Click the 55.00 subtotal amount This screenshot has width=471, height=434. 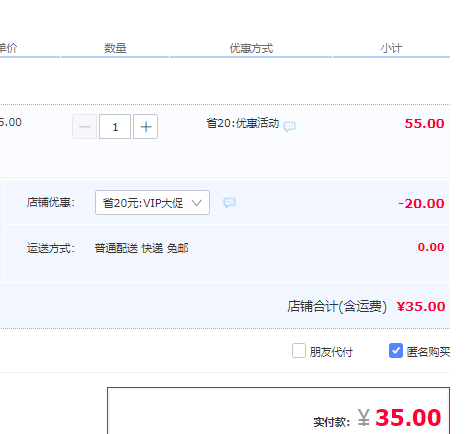coord(424,124)
